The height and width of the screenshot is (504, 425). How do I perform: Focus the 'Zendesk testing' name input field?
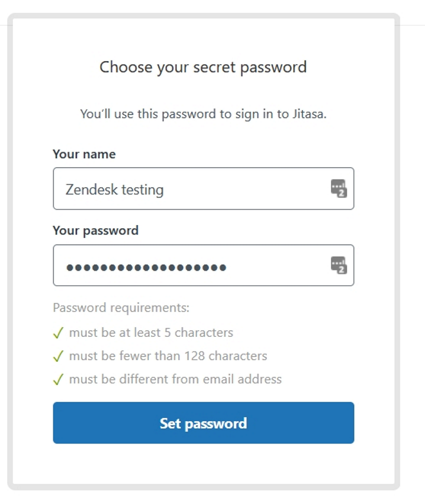(x=193, y=189)
